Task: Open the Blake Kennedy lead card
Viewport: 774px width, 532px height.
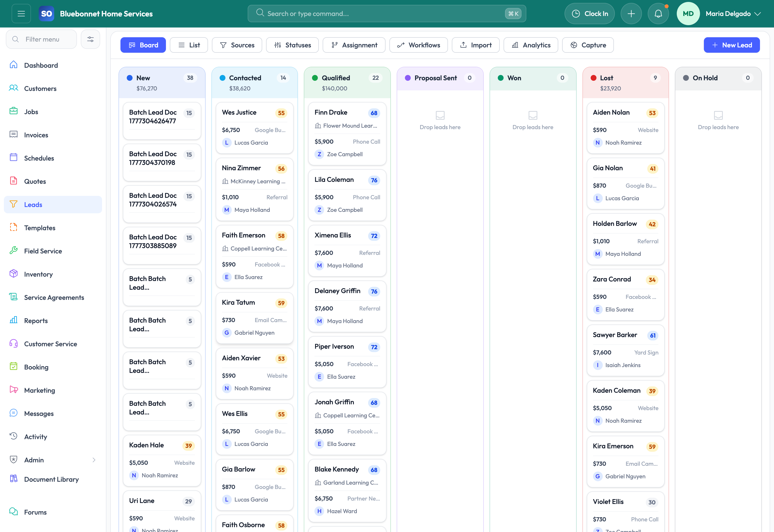Action: (x=347, y=490)
